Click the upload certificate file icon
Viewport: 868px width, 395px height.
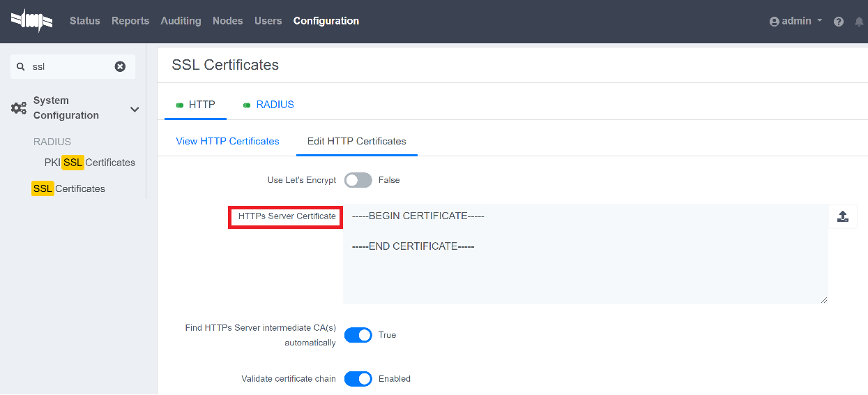click(x=843, y=216)
